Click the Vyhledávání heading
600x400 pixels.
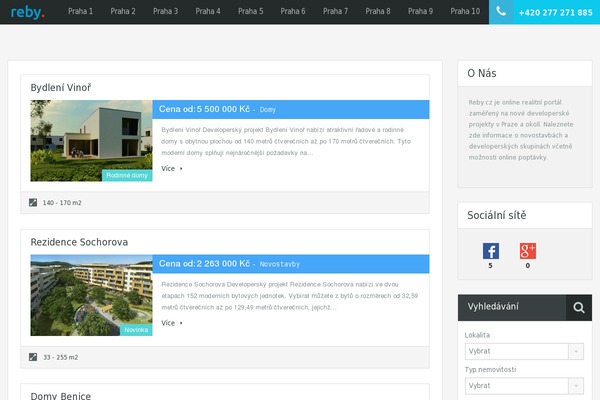pos(493,307)
